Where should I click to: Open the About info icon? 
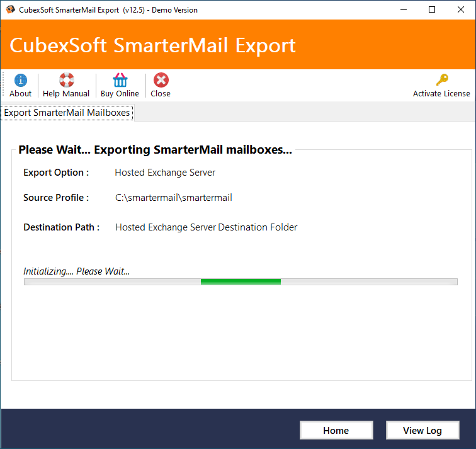[x=20, y=80]
